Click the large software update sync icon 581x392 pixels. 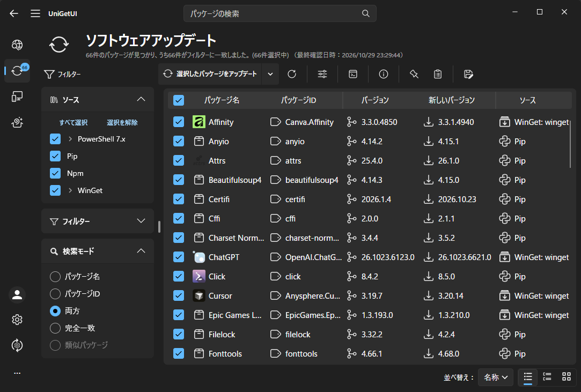[59, 45]
